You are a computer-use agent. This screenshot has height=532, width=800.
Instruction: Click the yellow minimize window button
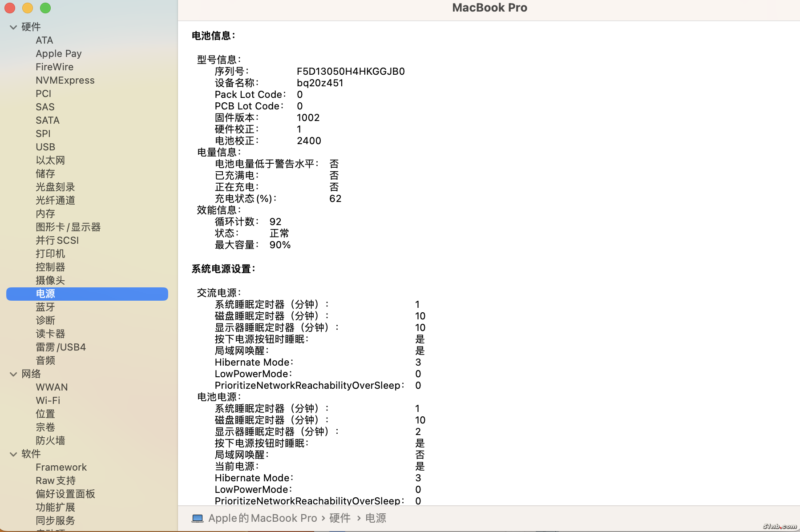(28, 8)
